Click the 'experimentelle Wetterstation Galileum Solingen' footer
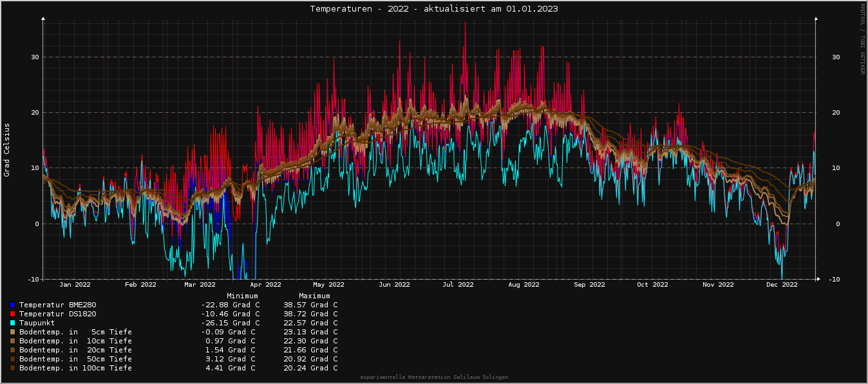868x384 pixels. pos(434,377)
